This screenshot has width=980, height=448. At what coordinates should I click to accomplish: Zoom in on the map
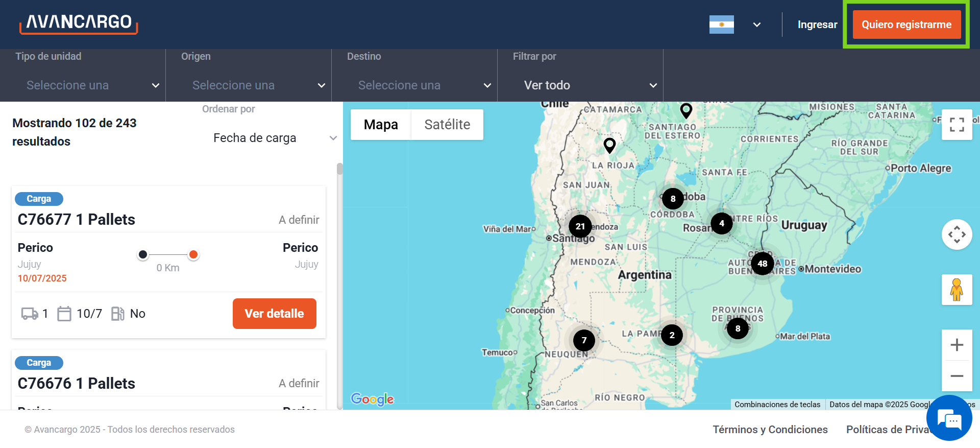(957, 345)
